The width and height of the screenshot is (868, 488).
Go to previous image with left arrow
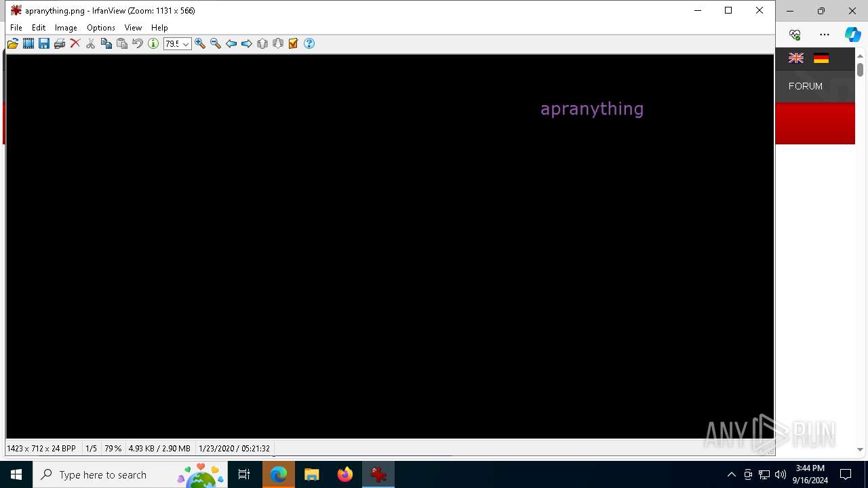pyautogui.click(x=231, y=43)
